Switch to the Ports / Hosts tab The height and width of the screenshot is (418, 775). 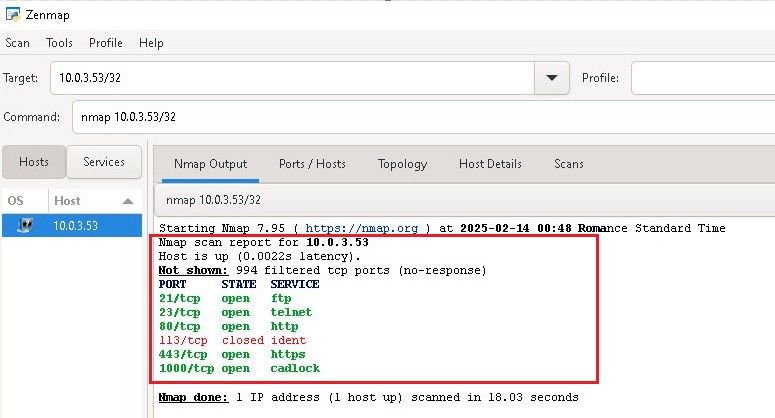point(312,164)
